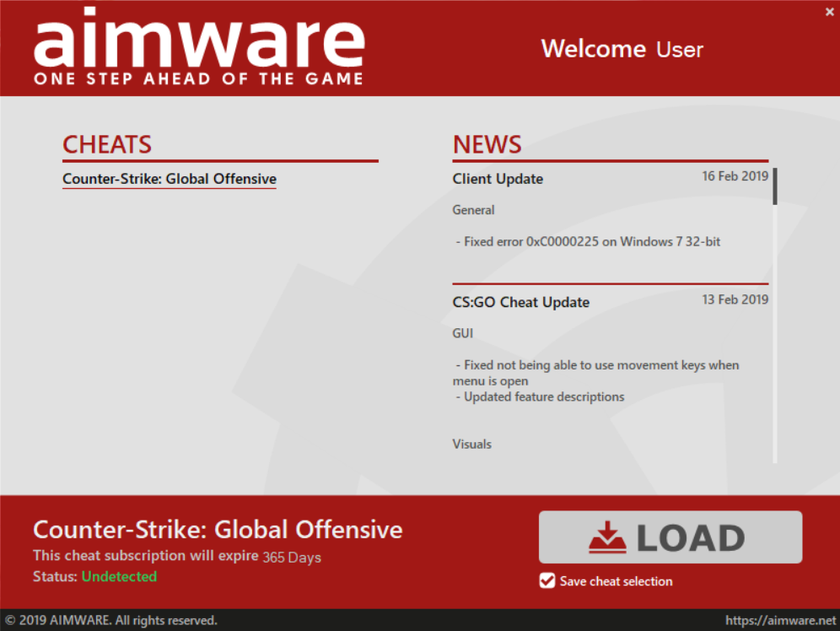Image resolution: width=840 pixels, height=631 pixels.
Task: Click the Undetected status text
Action: (119, 576)
